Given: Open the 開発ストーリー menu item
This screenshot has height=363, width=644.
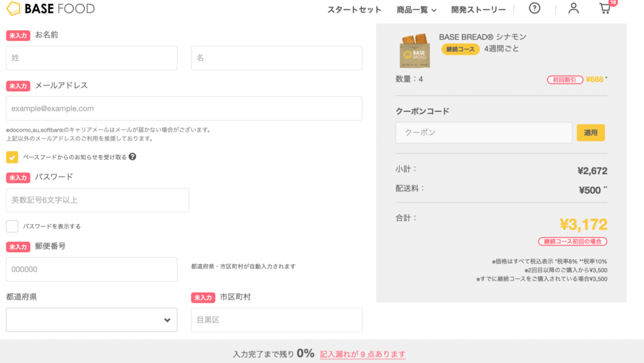Looking at the screenshot, I should [x=479, y=10].
